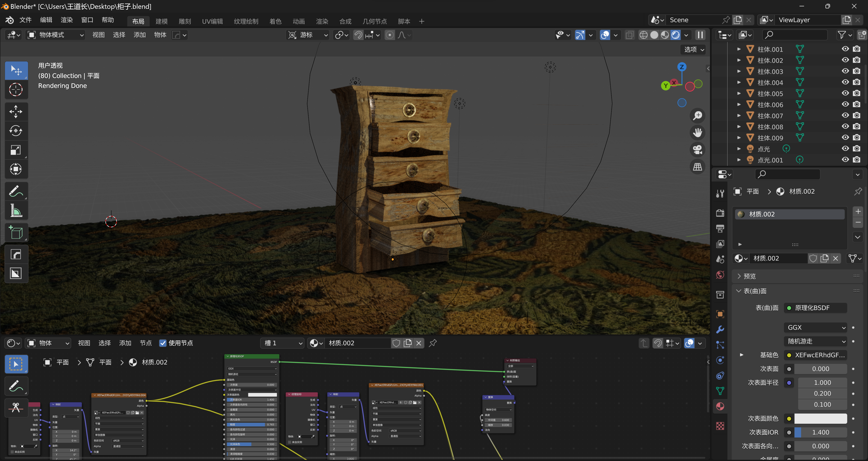Expand 柱体.002 in outliner
This screenshot has height=461, width=868.
point(739,60)
